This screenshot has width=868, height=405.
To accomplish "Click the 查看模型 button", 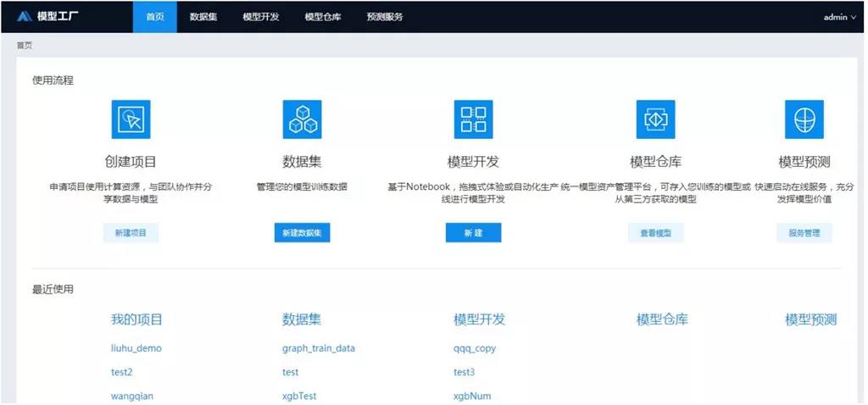I will click(655, 233).
